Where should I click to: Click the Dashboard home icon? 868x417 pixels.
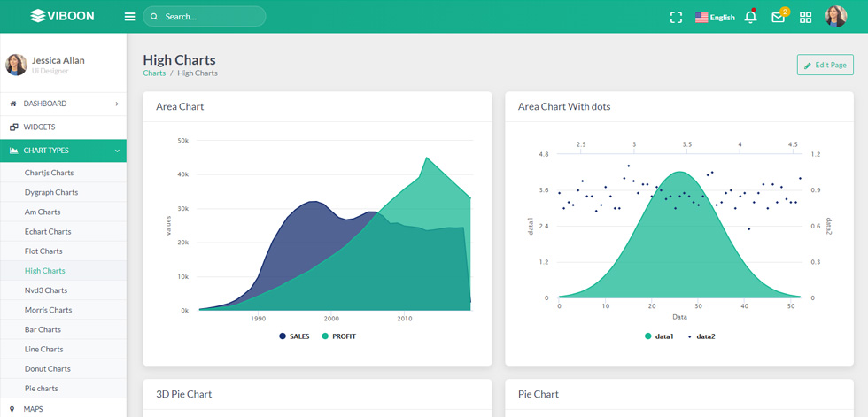point(14,104)
